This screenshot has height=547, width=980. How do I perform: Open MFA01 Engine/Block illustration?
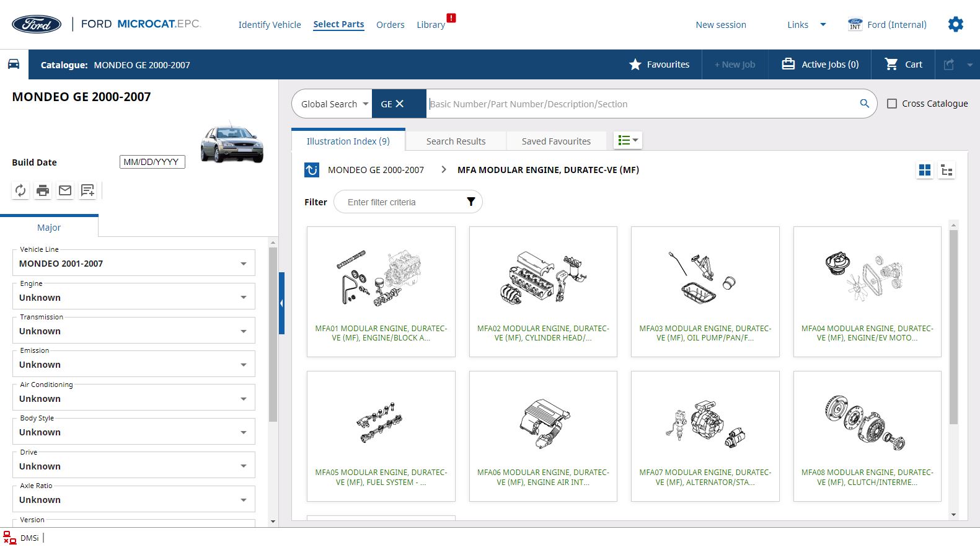(x=381, y=291)
